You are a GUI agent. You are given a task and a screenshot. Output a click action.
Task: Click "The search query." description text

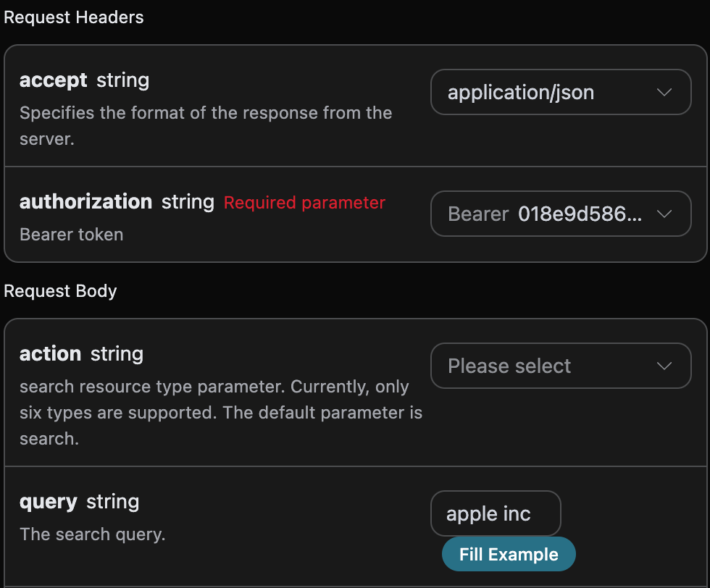point(92,535)
